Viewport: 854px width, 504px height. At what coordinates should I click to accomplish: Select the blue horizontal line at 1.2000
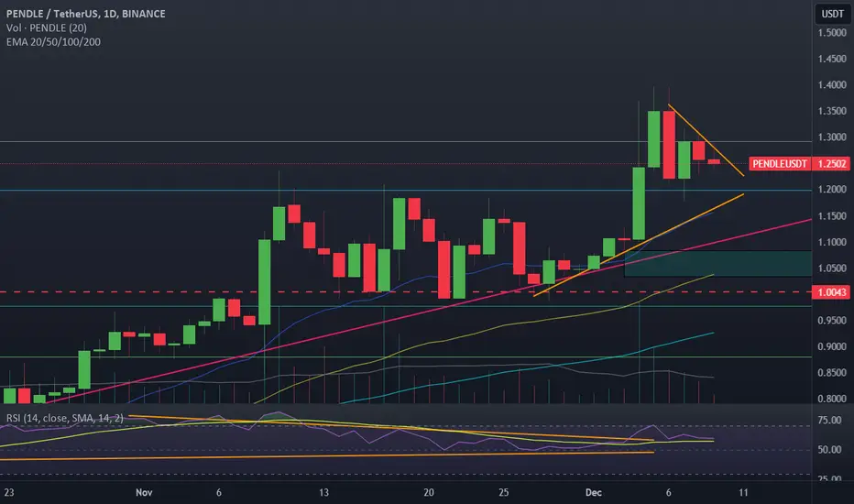[x=406, y=191]
